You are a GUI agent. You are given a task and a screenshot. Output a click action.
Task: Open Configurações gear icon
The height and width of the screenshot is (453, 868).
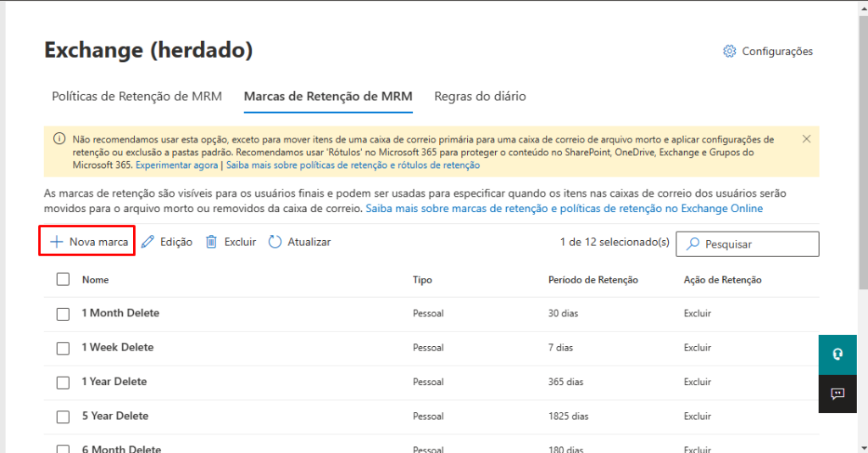pos(729,52)
